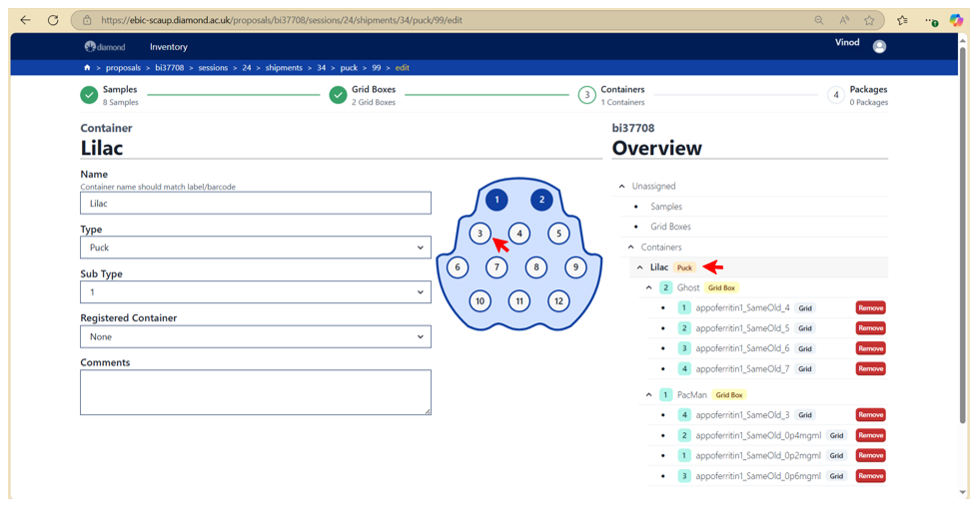Remove appoferritin1_SameOld_5 grid
Viewport: 980px width, 514px height.
pyautogui.click(x=871, y=328)
